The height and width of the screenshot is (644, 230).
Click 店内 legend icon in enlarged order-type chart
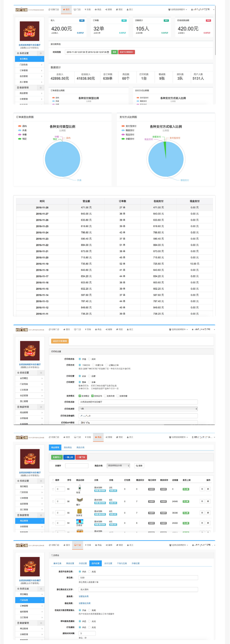coord(20,126)
